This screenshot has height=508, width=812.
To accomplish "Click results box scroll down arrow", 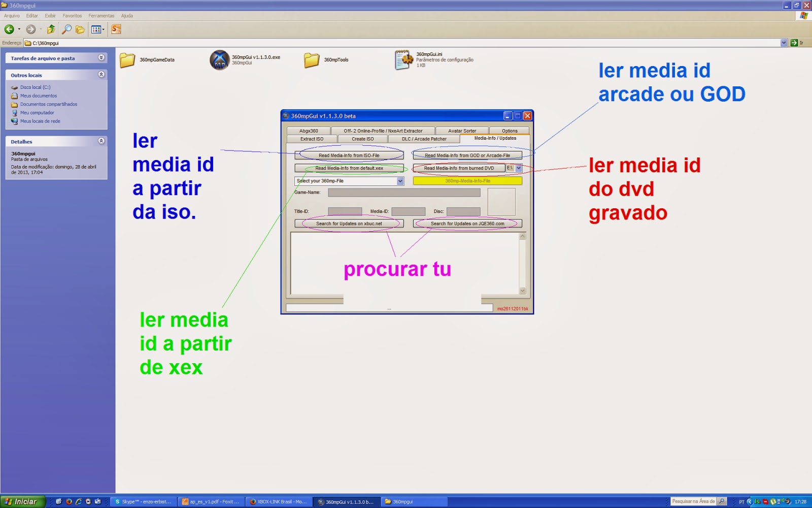I will tap(523, 291).
